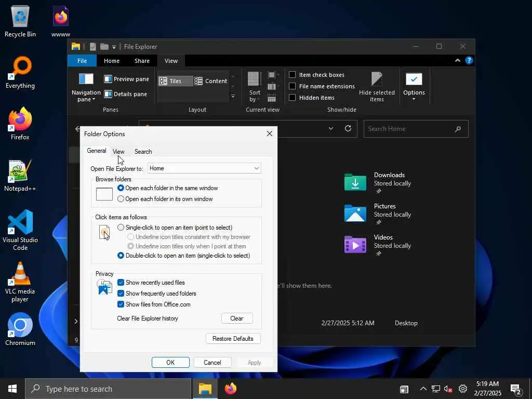
Task: Switch to the Home ribbon tab
Action: (x=112, y=61)
